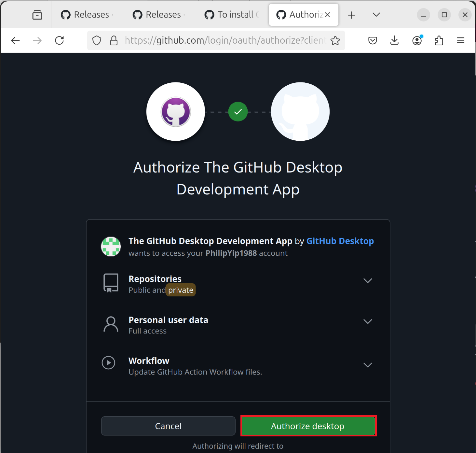Click the Firefox View icon
Screen dimensions: 476x453
[37, 15]
